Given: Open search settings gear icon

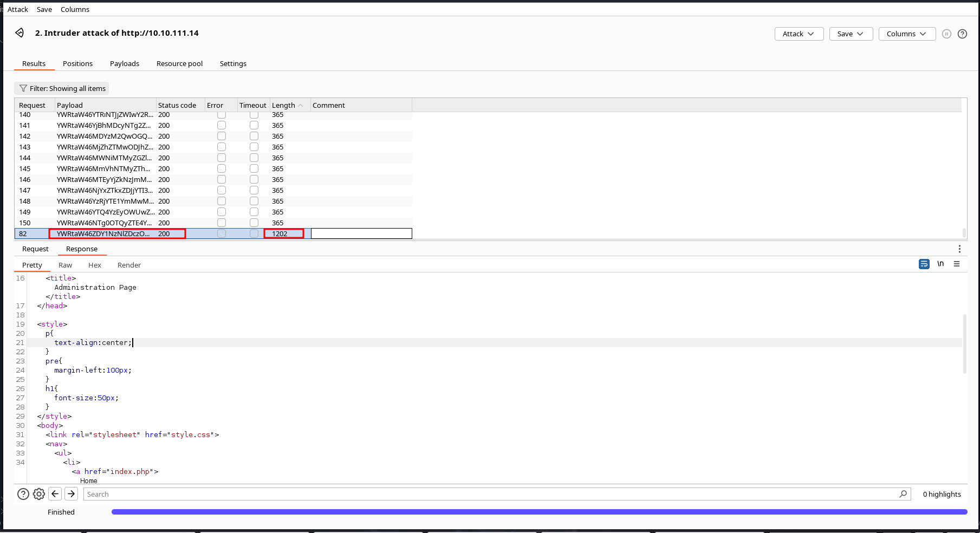Looking at the screenshot, I should pyautogui.click(x=39, y=494).
